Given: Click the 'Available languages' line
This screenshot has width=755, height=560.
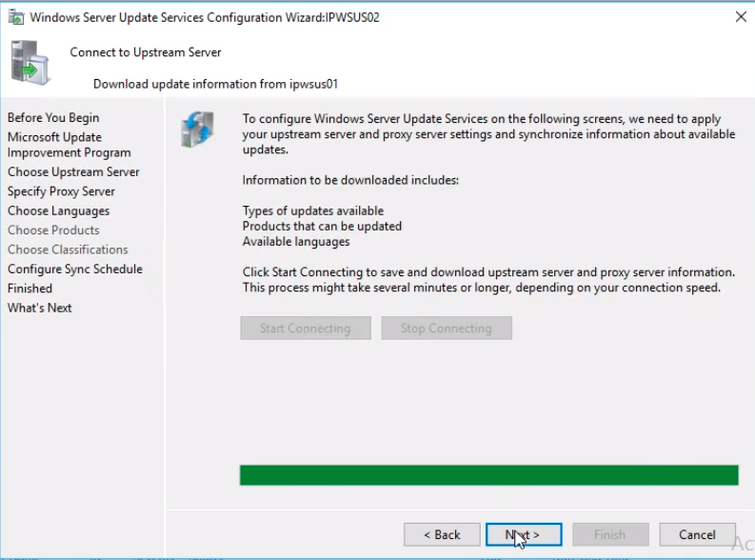Looking at the screenshot, I should (x=296, y=242).
